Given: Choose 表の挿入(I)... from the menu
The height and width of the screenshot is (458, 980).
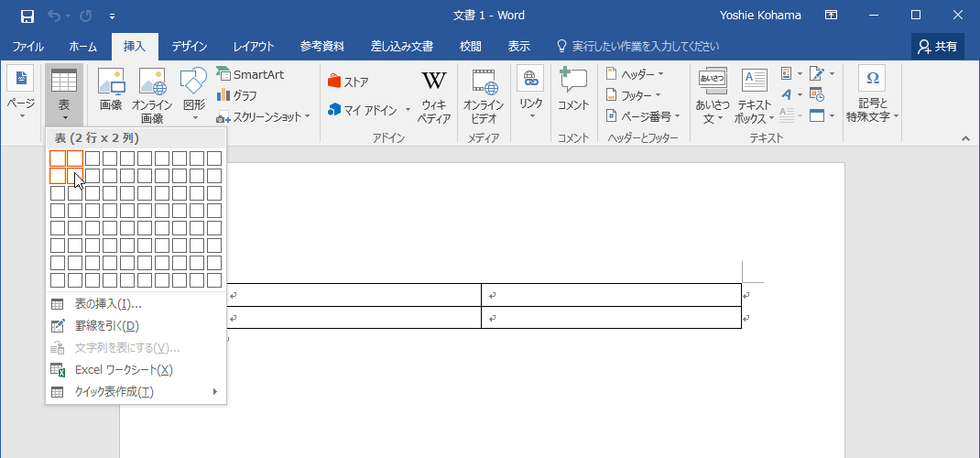Looking at the screenshot, I should click(136, 304).
